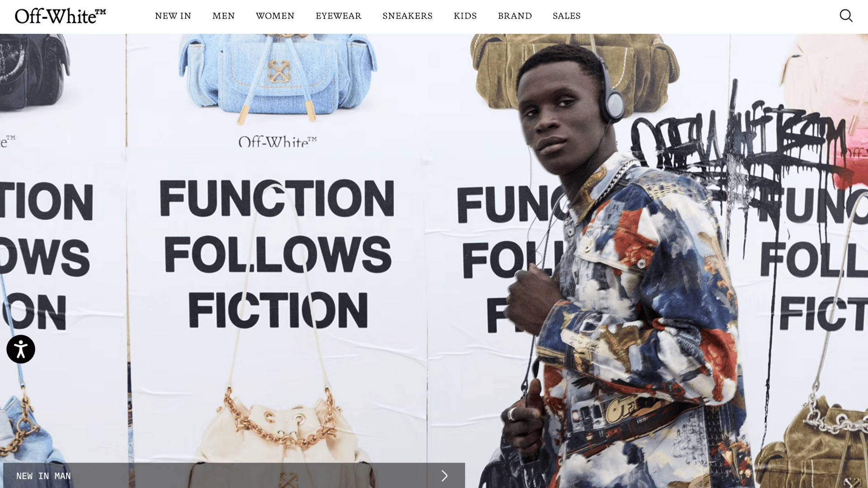This screenshot has width=868, height=488.
Task: Select EYEWEAR in the navigation
Action: click(339, 16)
